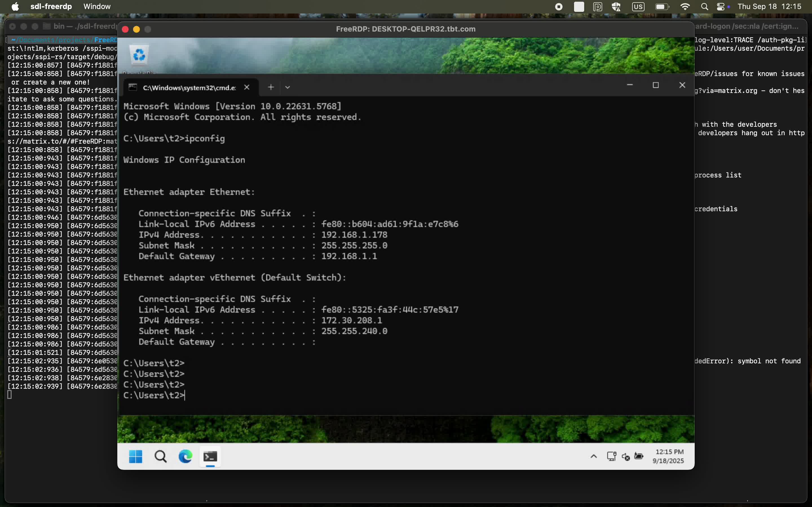This screenshot has height=507, width=812.
Task: Select the cmd.exe tab in Windows Terminal
Action: coord(188,88)
